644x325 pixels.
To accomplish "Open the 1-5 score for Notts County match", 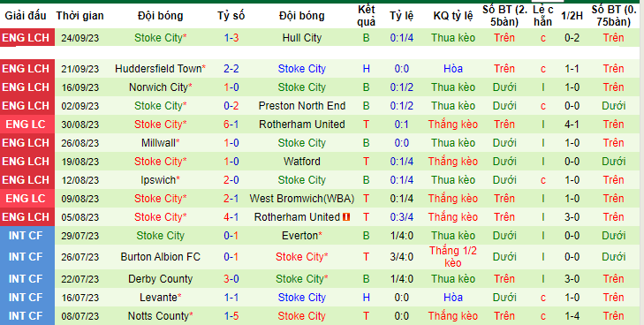I will (x=231, y=316).
